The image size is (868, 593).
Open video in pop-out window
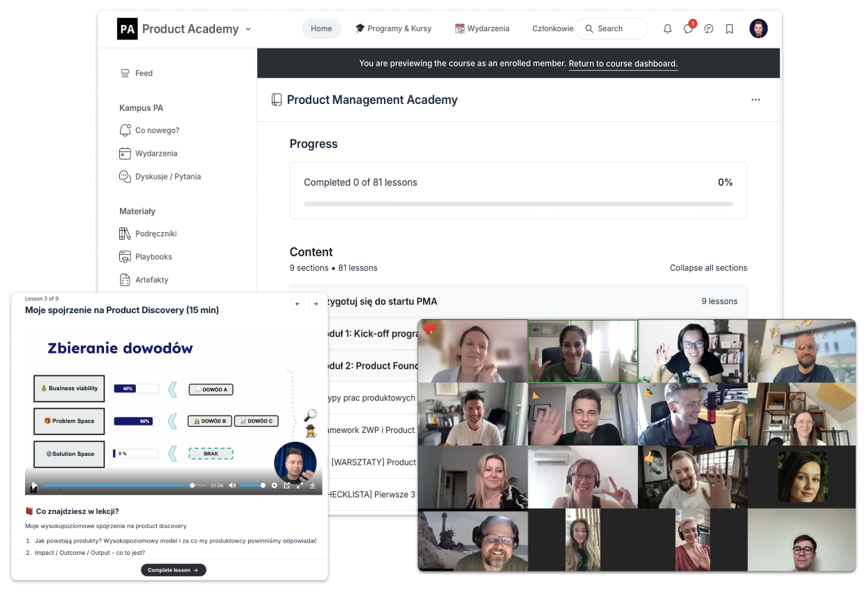click(x=286, y=486)
